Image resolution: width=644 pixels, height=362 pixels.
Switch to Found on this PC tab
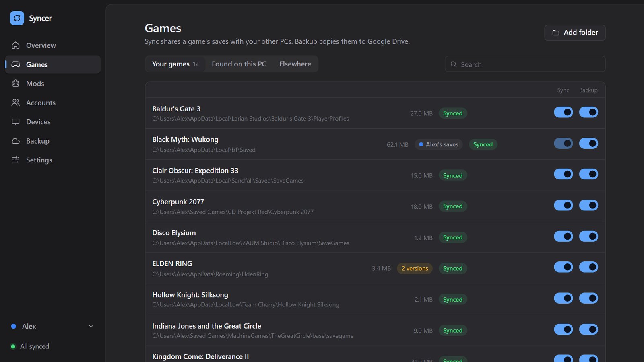239,64
